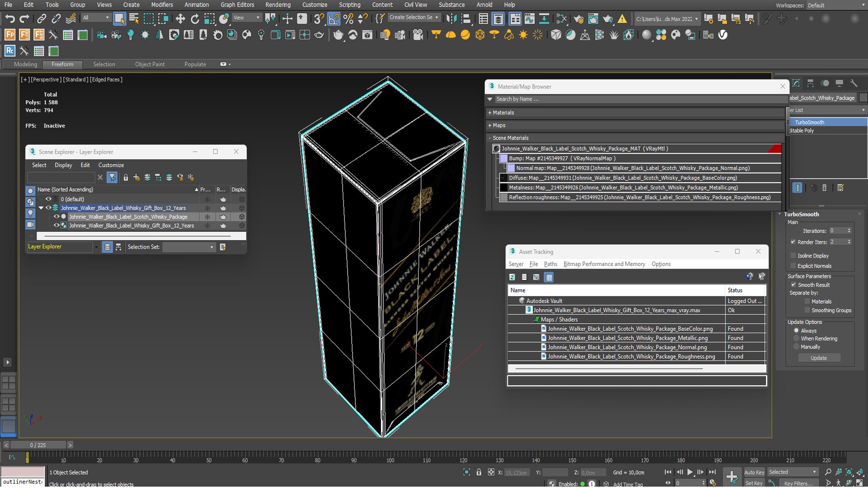This screenshot has width=868, height=488.
Task: Open the View reference coordinate dropdown
Action: point(247,18)
